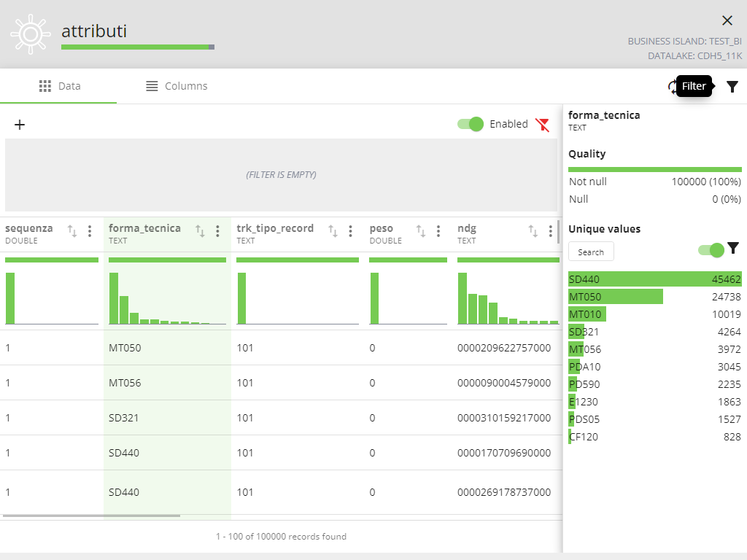Switch to the Columns tab

[x=177, y=86]
